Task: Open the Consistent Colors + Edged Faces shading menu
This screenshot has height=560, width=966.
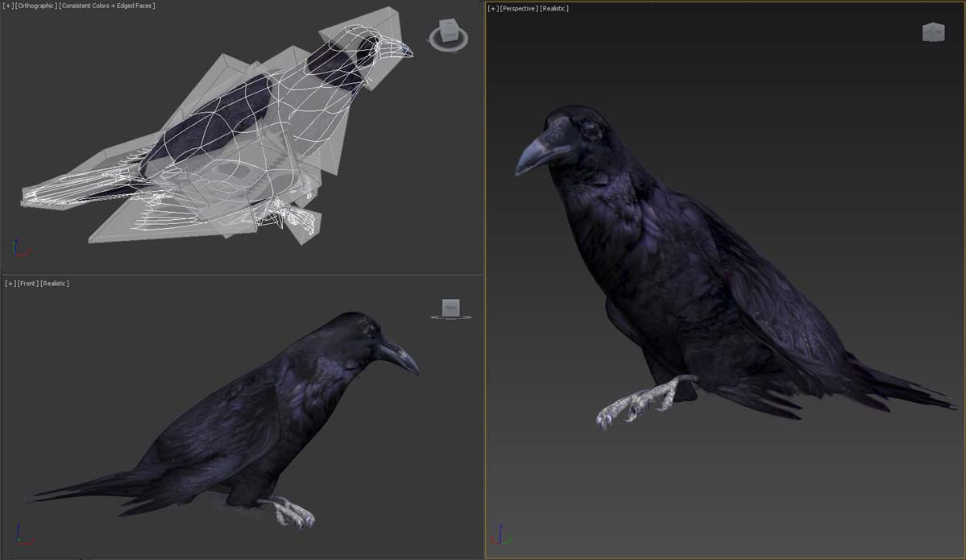Action: tap(107, 6)
